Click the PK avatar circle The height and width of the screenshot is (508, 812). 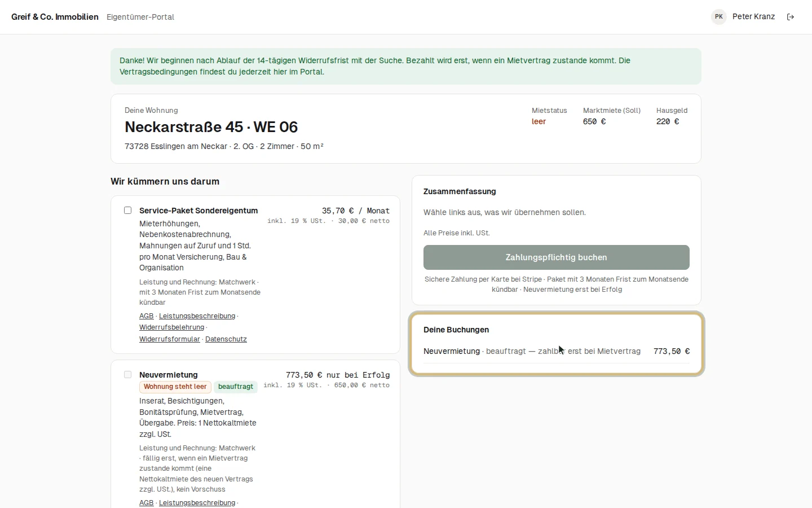[x=719, y=17]
